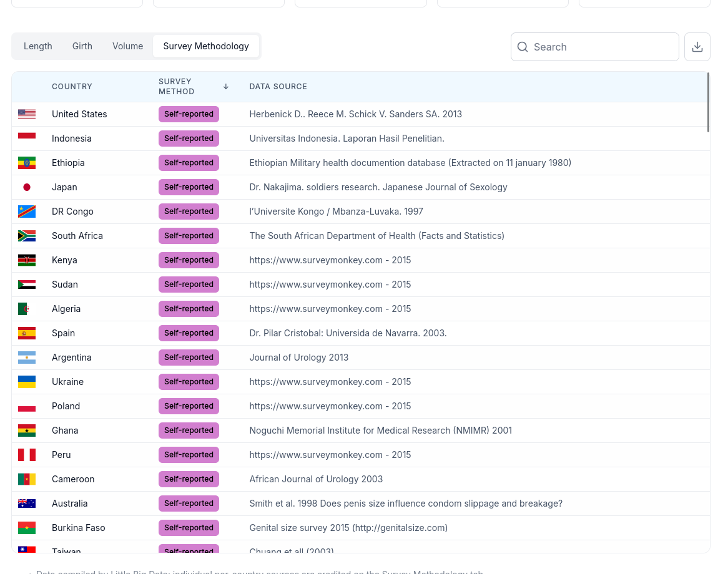The height and width of the screenshot is (574, 728).
Task: Click the Kenya surveymonkey.com source
Action: click(x=330, y=260)
